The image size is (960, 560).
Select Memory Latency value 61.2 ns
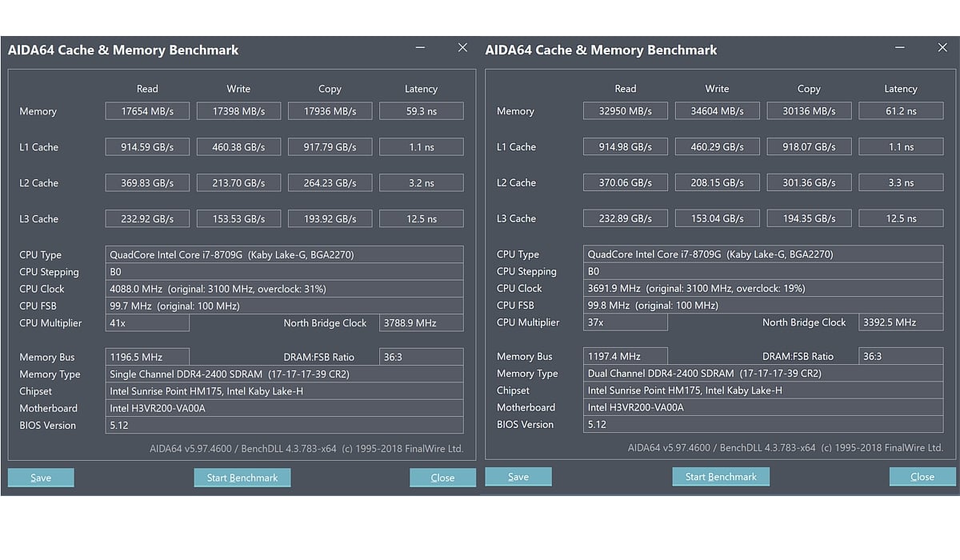tap(901, 111)
